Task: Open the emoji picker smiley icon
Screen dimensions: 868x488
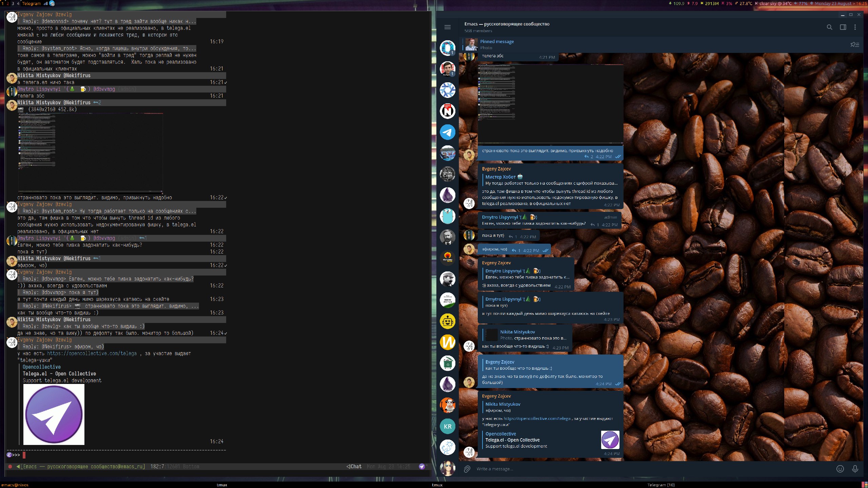Action: 840,469
